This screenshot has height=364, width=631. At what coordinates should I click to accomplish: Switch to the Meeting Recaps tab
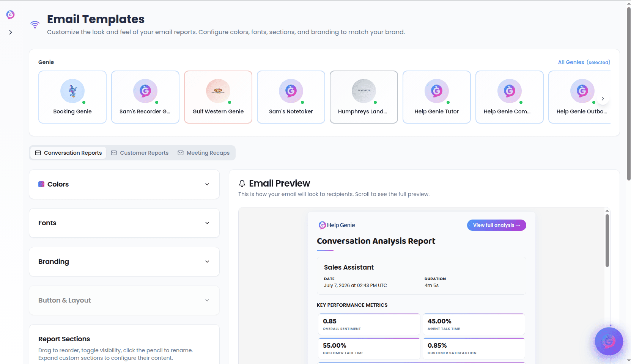coord(204,153)
